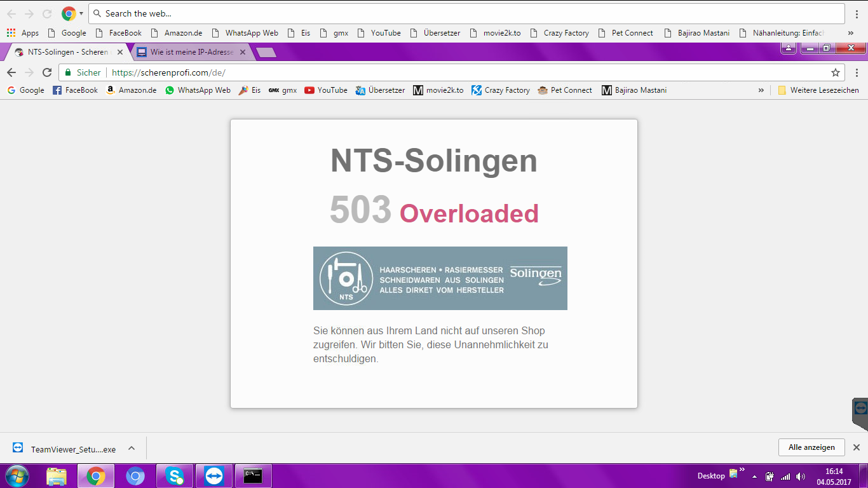868x488 pixels.
Task: Open the command prompt window from the taskbar
Action: (254, 476)
